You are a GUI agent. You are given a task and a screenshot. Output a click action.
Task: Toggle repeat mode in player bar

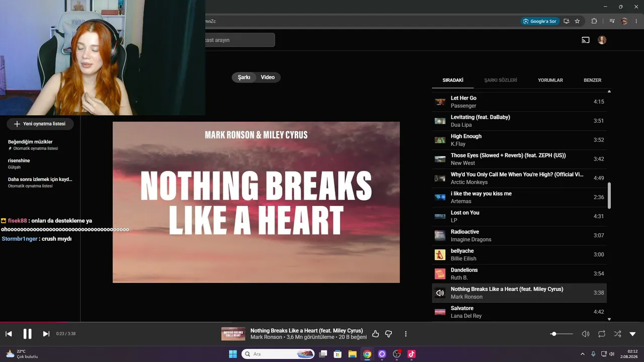tap(602, 334)
